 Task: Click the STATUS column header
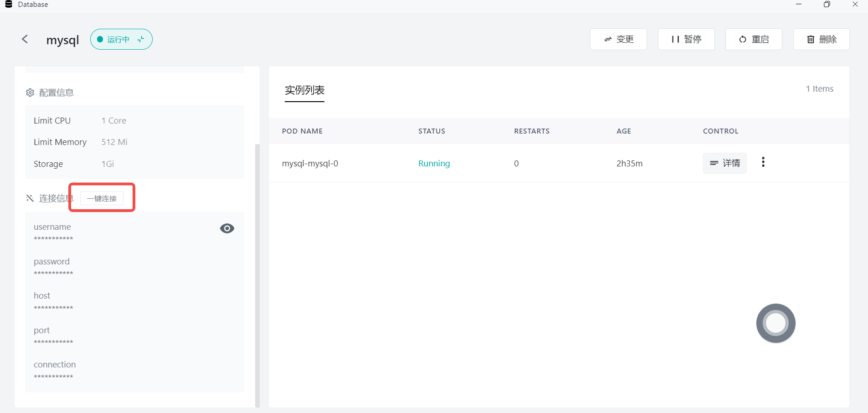(x=431, y=131)
